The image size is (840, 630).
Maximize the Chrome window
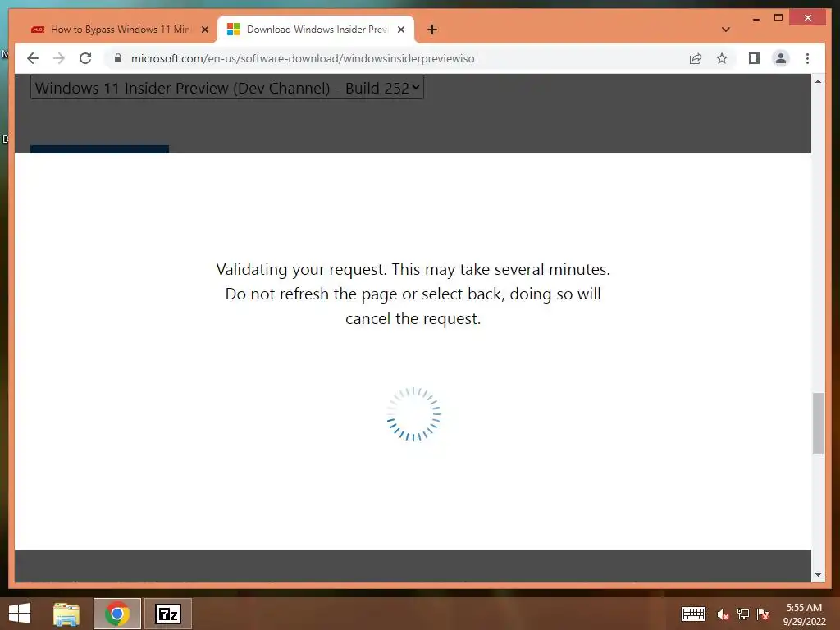(x=778, y=18)
